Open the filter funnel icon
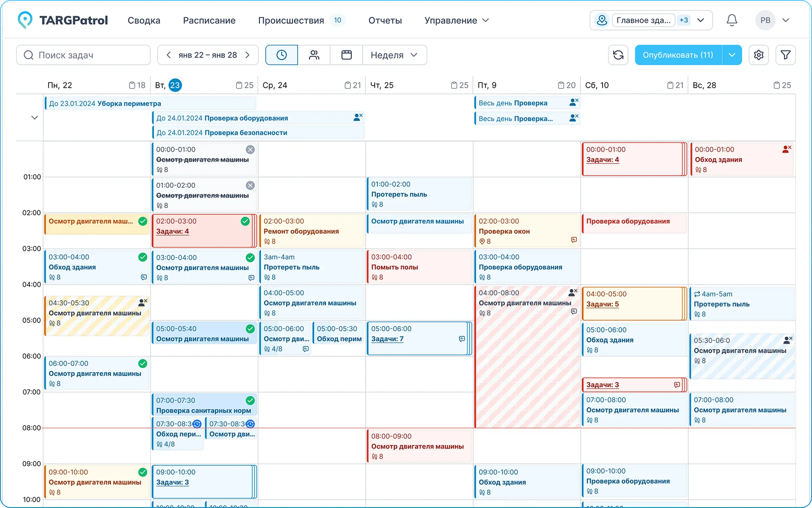812x508 pixels. [x=785, y=55]
